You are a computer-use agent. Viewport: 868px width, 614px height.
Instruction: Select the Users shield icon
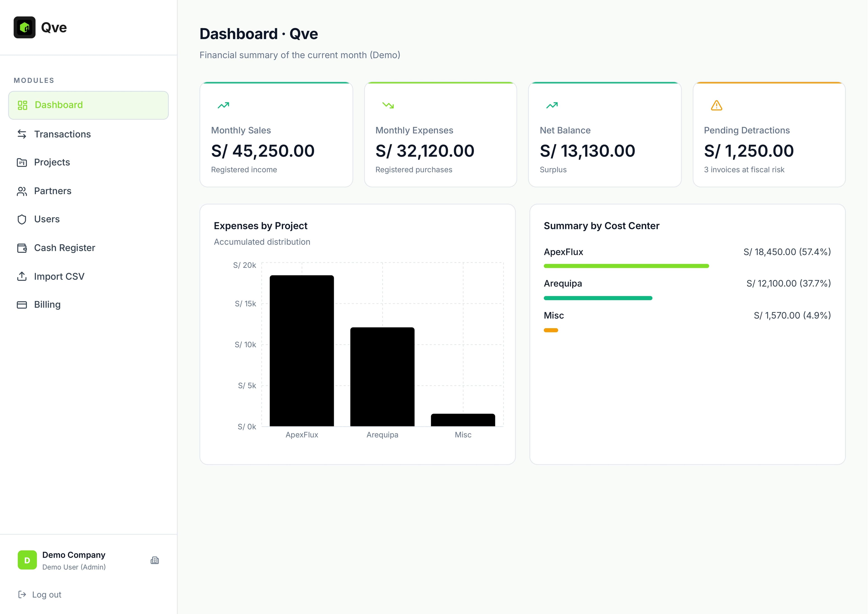(22, 219)
